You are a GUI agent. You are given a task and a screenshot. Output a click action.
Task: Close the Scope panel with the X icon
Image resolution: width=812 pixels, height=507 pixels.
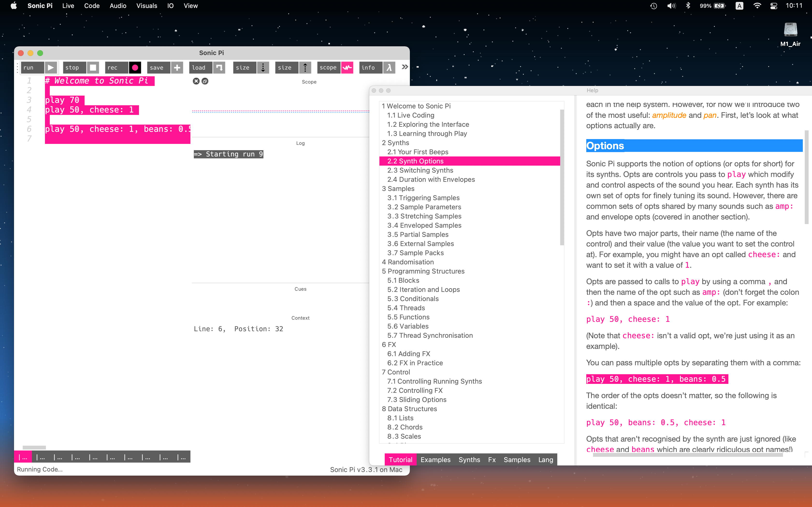click(196, 81)
